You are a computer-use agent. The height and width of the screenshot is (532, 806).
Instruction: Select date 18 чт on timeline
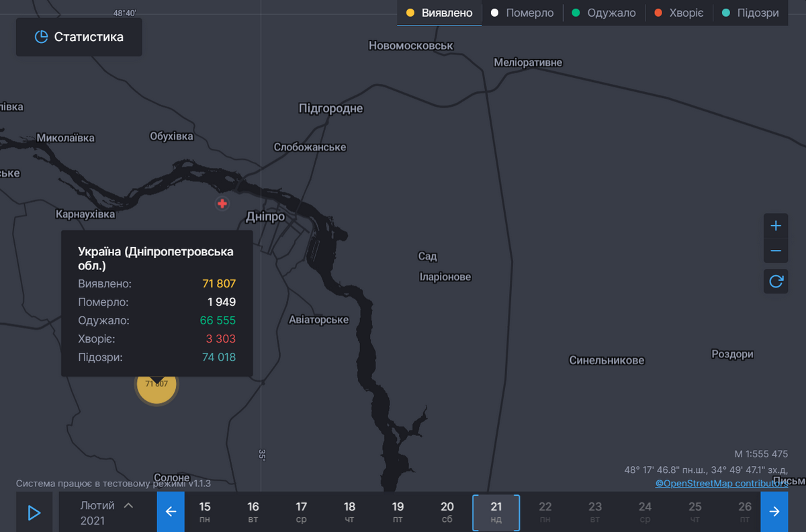349,512
